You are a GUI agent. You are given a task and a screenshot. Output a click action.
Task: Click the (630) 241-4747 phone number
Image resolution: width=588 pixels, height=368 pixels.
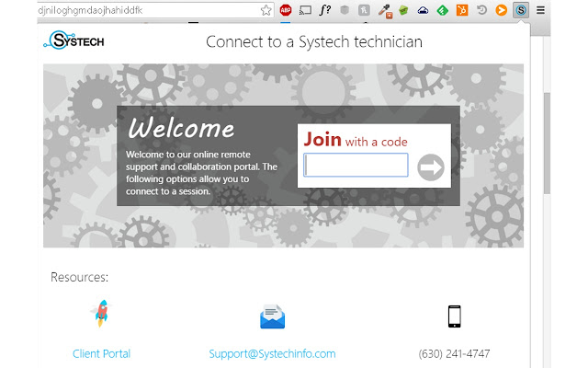[454, 353]
